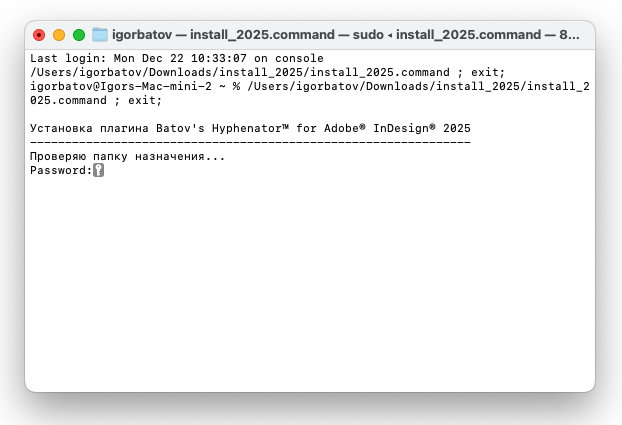The image size is (622, 425).
Task: Click the word console in first line
Action: (x=299, y=58)
